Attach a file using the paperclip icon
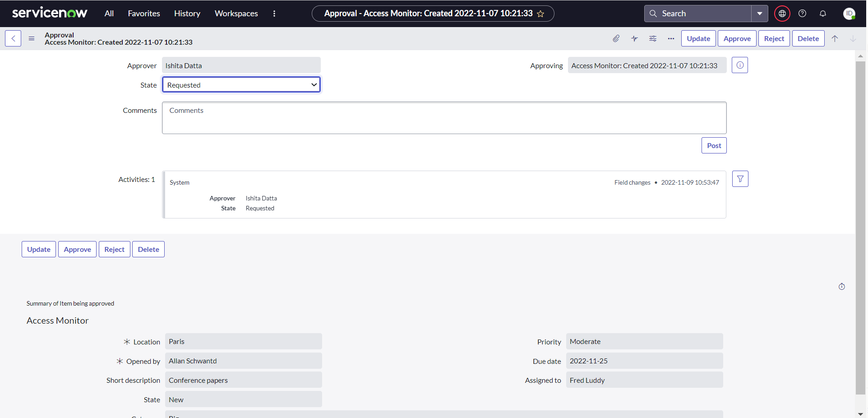868x418 pixels. coord(616,38)
